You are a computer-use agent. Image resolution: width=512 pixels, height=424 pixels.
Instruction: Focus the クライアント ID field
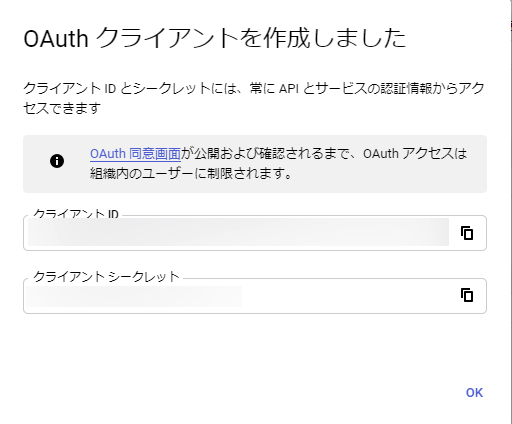tap(255, 233)
